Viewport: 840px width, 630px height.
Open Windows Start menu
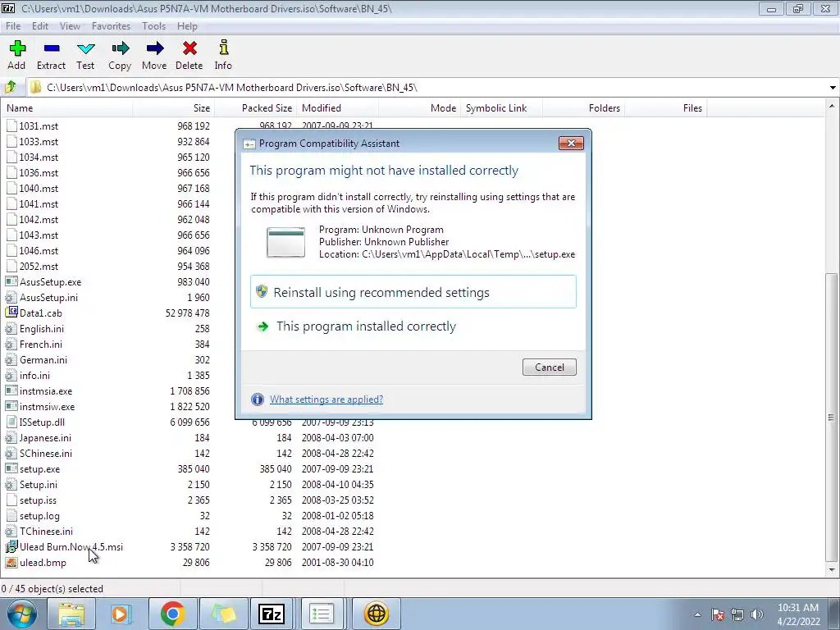[22, 614]
